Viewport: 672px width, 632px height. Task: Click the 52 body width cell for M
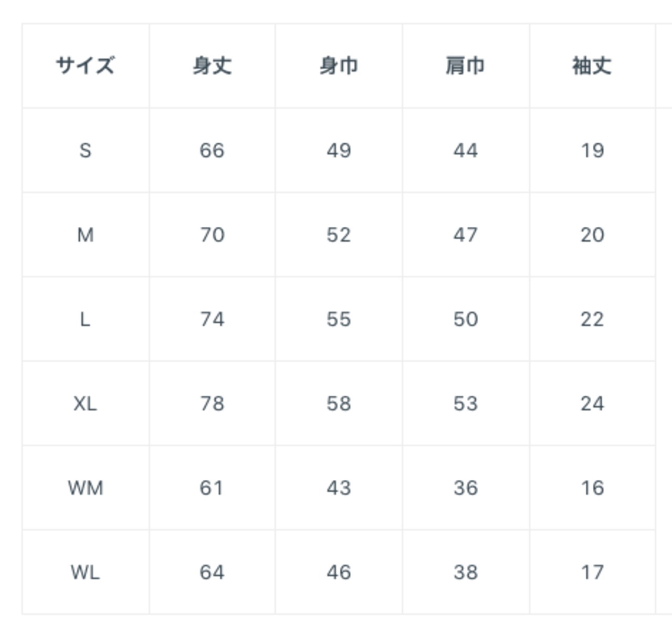tap(339, 235)
